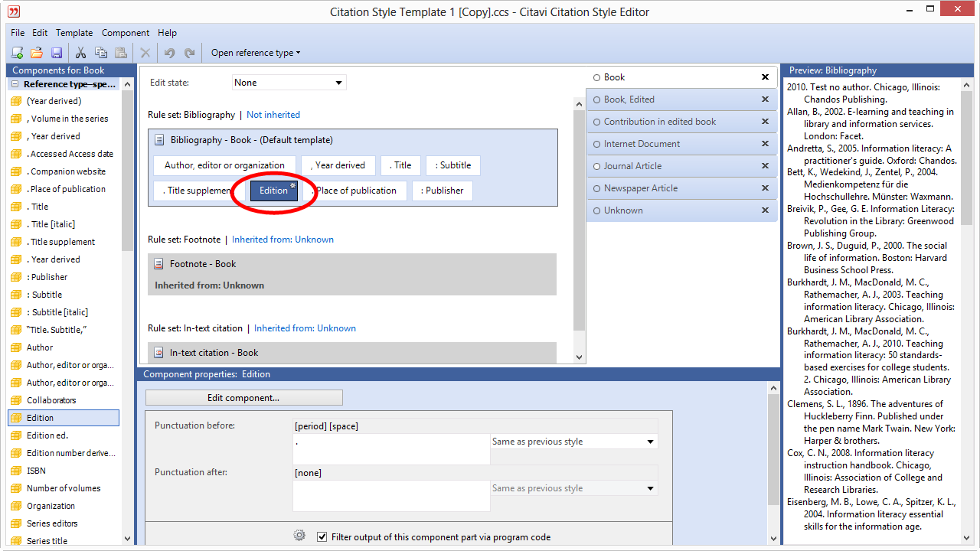Select Organization in components list

pos(64,506)
